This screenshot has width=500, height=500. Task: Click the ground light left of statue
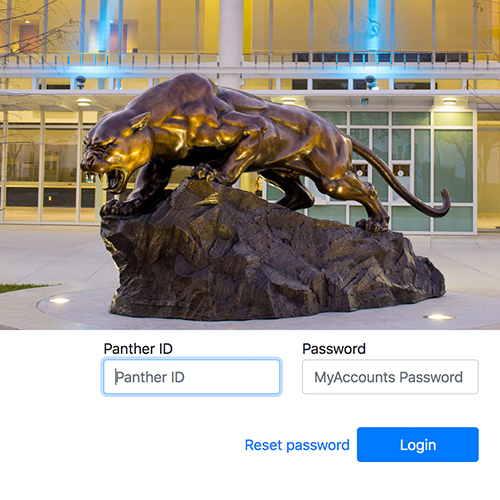(59, 301)
